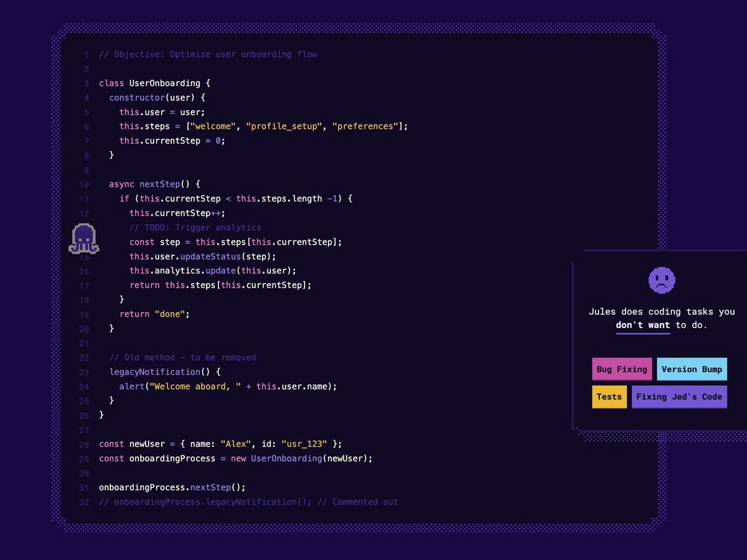Select the Version Bump tag
747x560 pixels.
pyautogui.click(x=692, y=369)
